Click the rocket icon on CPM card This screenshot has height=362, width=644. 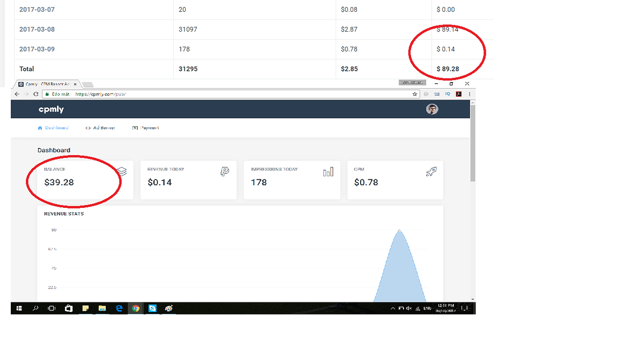tap(431, 171)
